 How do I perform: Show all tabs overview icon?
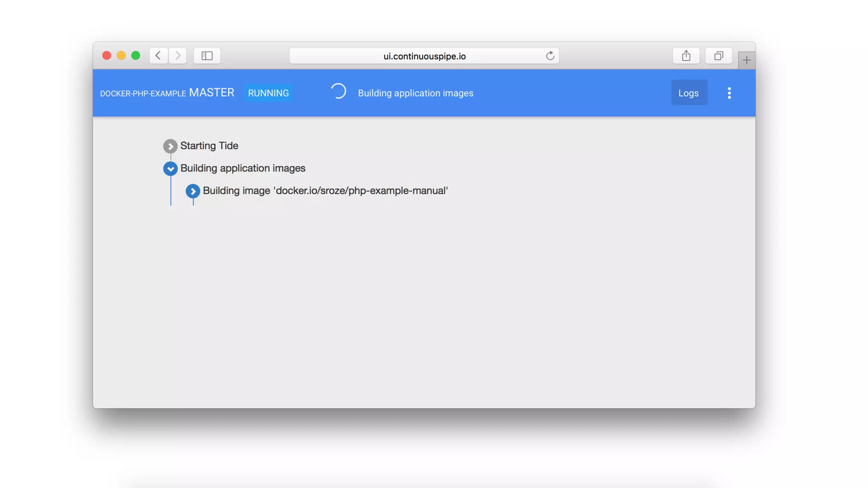pos(718,55)
